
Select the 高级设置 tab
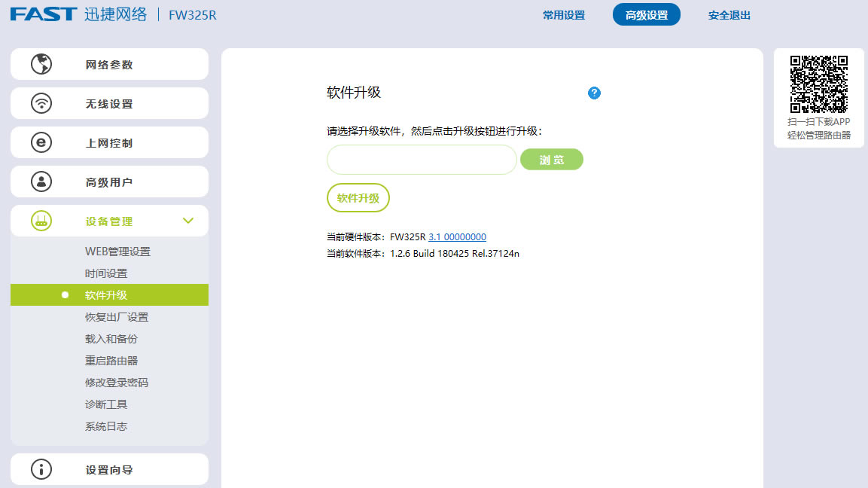click(646, 14)
